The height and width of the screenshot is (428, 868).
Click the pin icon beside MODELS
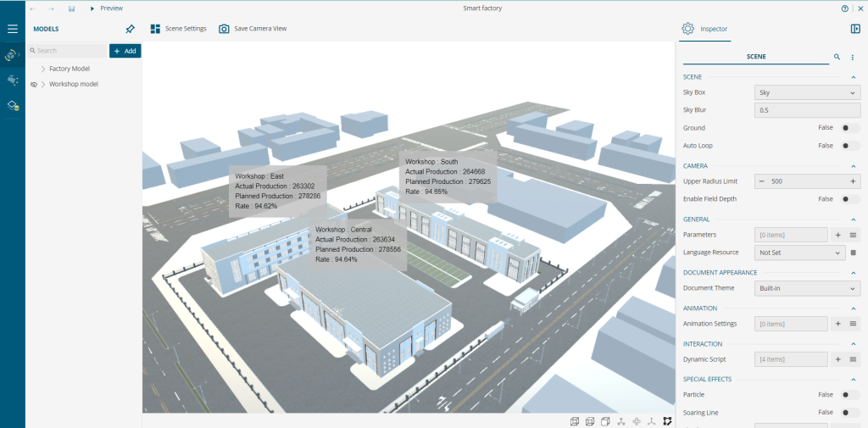coord(130,29)
